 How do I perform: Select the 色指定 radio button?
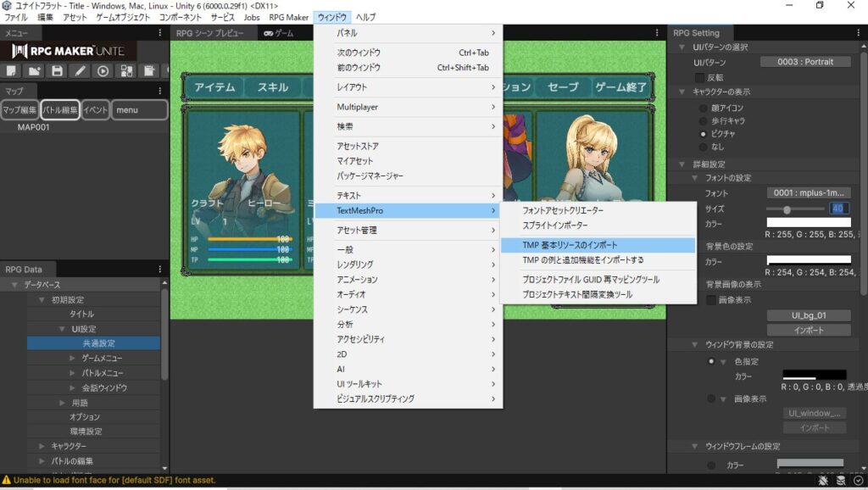pos(711,361)
